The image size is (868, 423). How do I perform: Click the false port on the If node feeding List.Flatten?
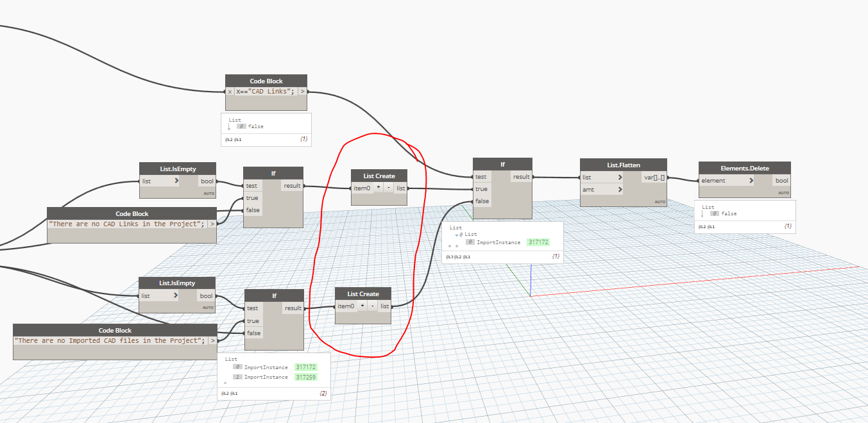pos(482,201)
